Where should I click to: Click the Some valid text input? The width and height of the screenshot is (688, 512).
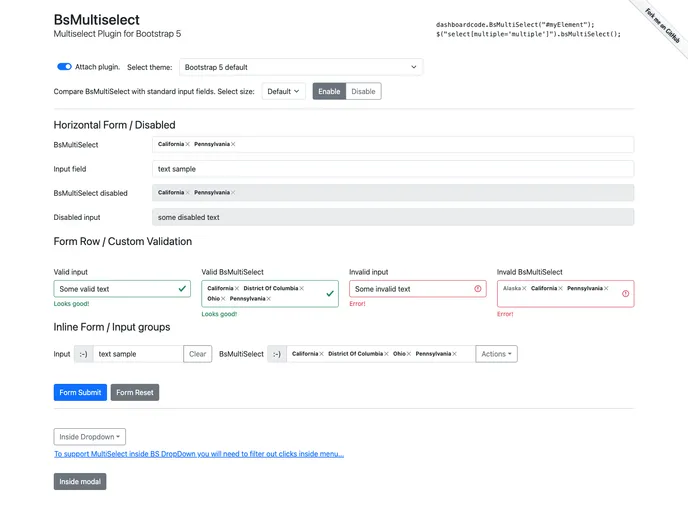(x=122, y=289)
